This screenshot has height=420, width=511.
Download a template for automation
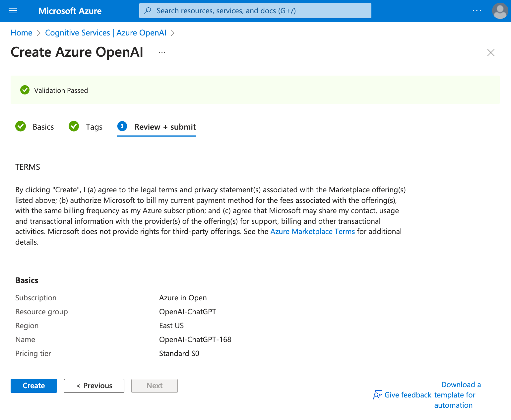(458, 395)
